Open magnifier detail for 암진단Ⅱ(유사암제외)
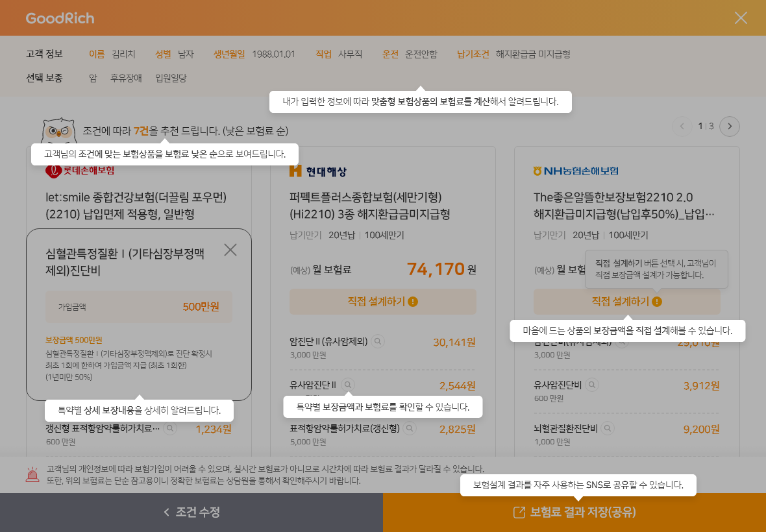The image size is (766, 532). point(378,342)
